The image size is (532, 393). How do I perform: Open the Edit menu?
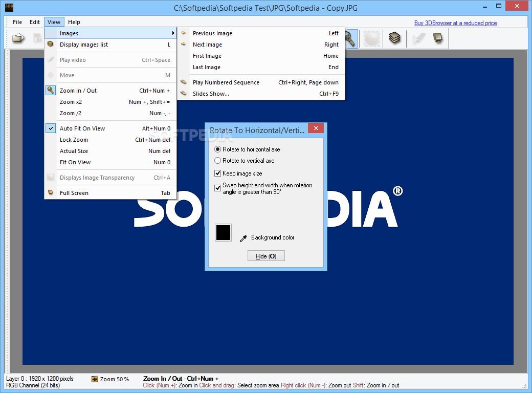35,22
